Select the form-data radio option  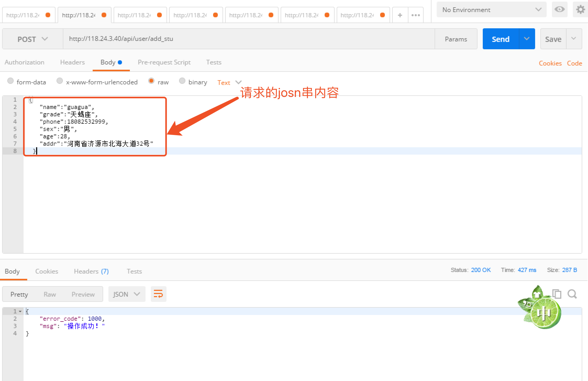[x=10, y=81]
